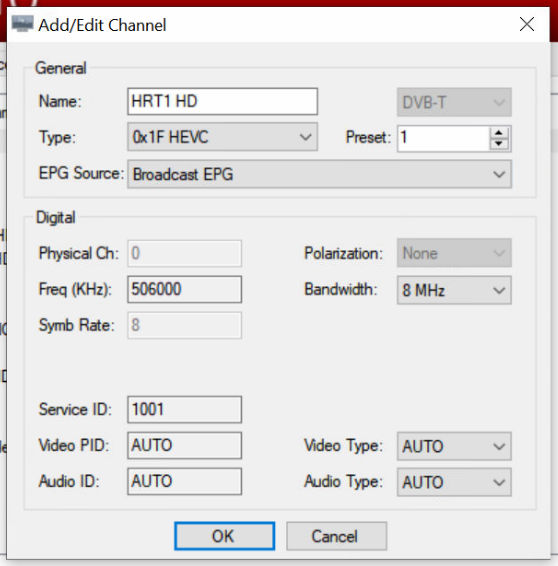Click the Video PID field
Image resolution: width=558 pixels, height=566 pixels.
(184, 445)
